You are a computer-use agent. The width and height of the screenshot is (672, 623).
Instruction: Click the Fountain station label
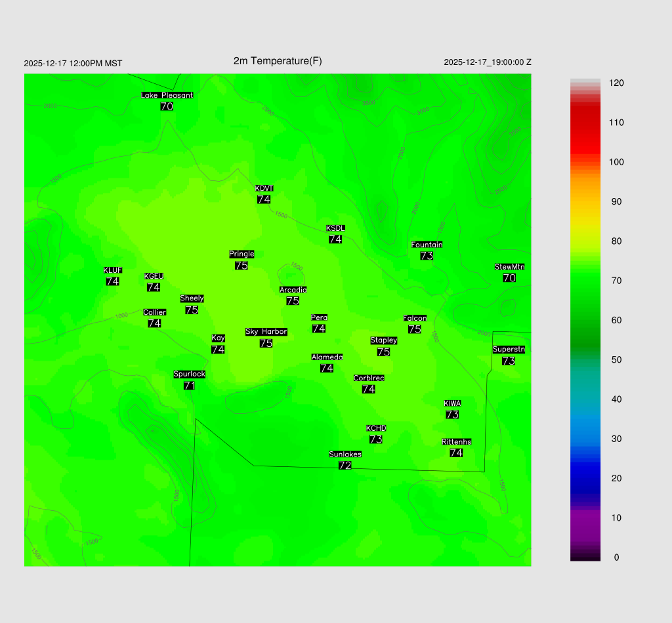pos(427,245)
